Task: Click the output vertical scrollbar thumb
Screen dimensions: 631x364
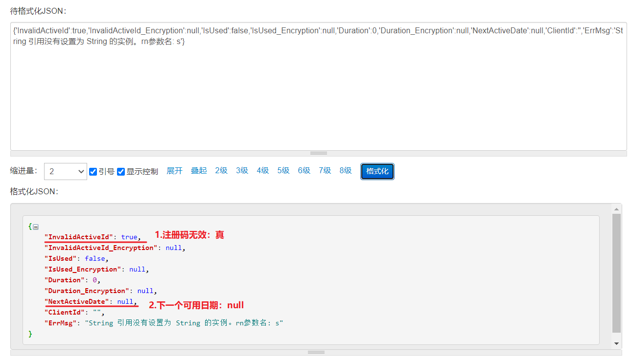Action: [x=617, y=273]
